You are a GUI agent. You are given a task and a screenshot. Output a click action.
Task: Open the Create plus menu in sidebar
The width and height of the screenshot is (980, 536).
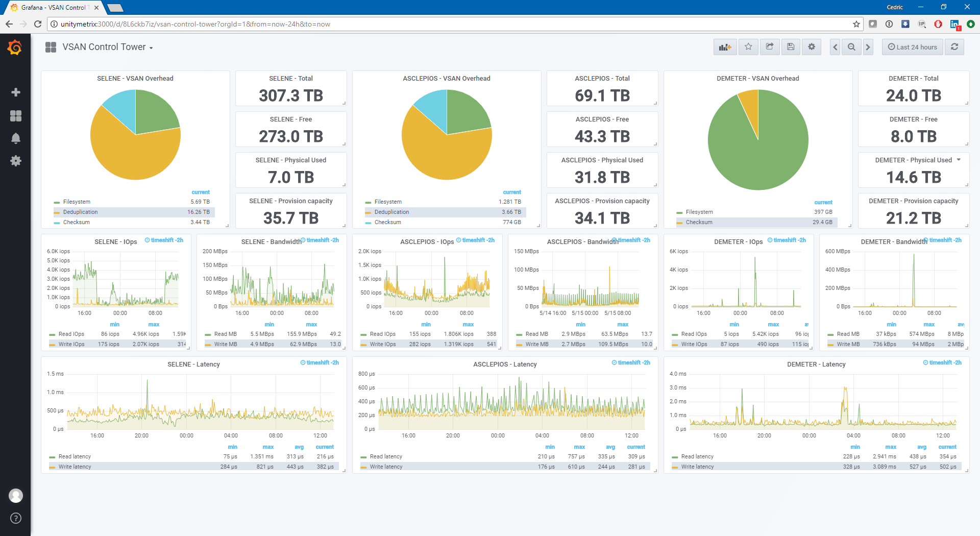[16, 92]
